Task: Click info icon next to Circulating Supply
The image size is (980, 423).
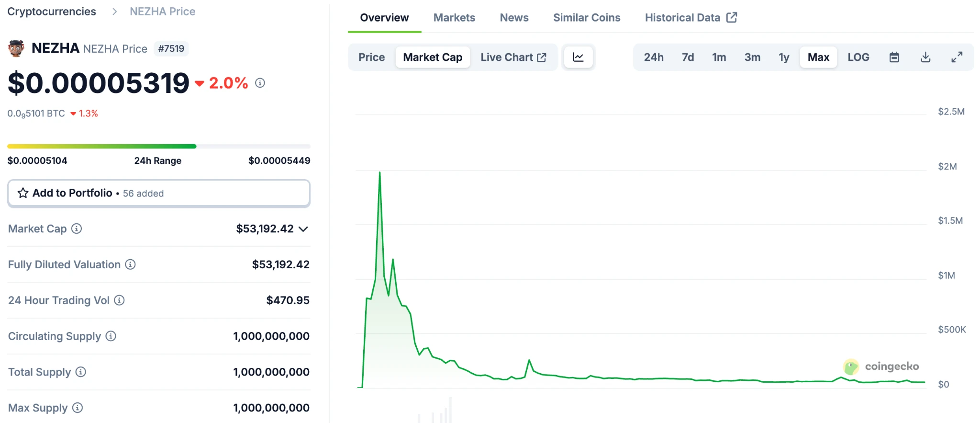Action: point(111,336)
